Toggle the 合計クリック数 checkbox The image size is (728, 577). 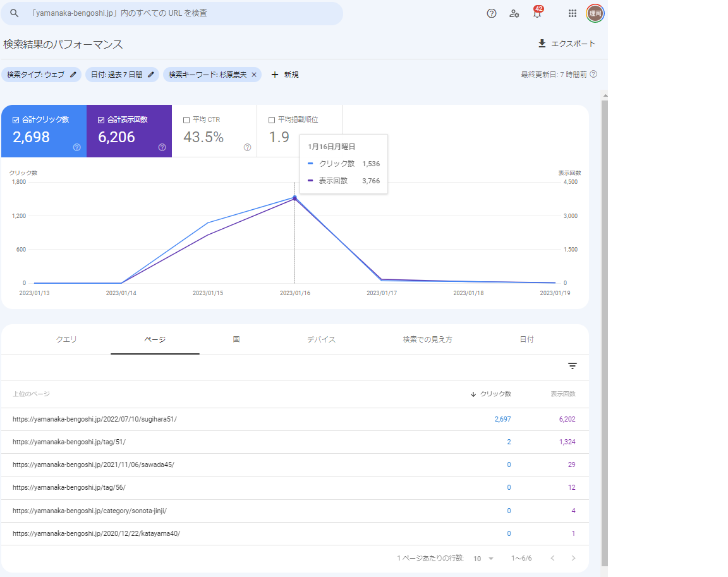coord(16,119)
